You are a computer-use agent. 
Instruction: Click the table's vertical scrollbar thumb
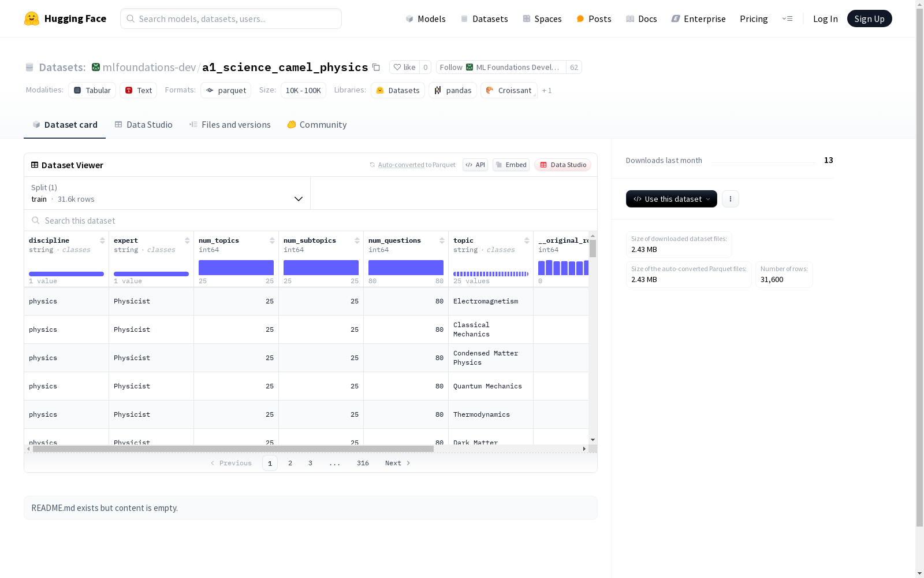click(x=593, y=249)
